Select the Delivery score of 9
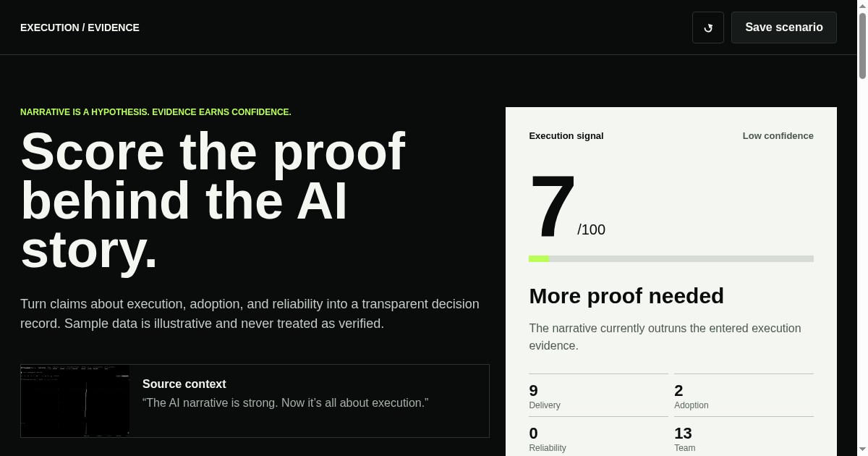The image size is (868, 456). (x=534, y=391)
